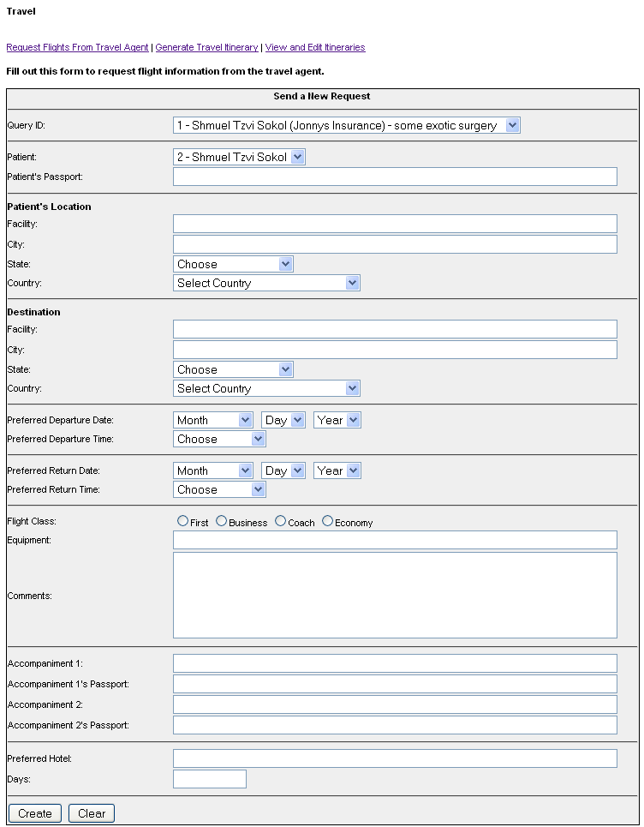Pick Economy as flight class
644x827 pixels.
(328, 521)
